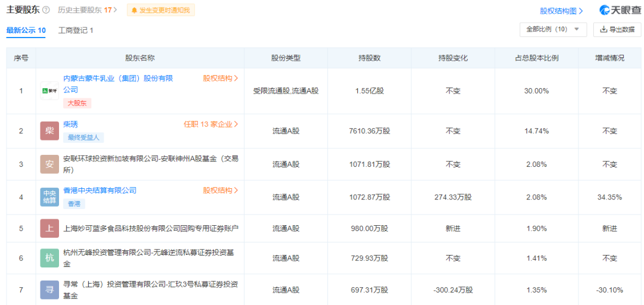Click the -30.10% decrease value
Screen dimensions: 644x305
(x=609, y=290)
